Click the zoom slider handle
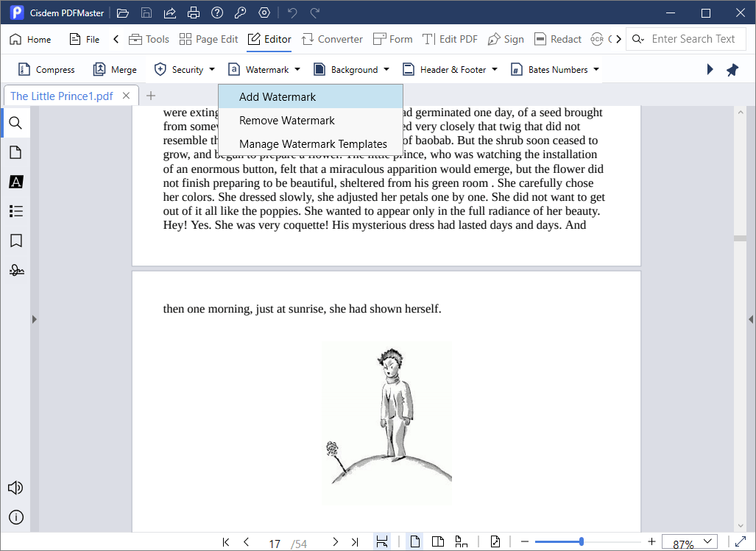 tap(582, 542)
